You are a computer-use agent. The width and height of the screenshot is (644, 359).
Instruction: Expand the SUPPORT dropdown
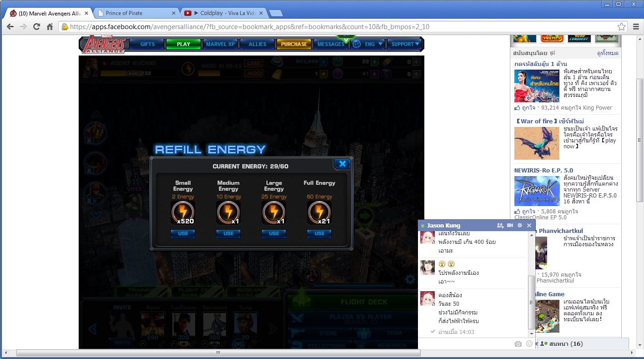[x=404, y=44]
